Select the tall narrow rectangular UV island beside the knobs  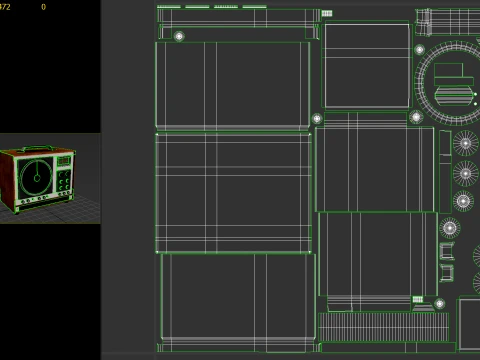click(445, 172)
